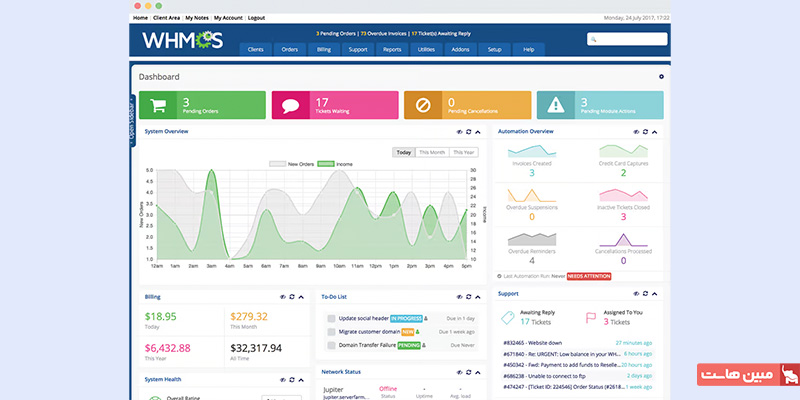Switch chart range to This Month
Image resolution: width=800 pixels, height=400 pixels.
click(x=432, y=152)
